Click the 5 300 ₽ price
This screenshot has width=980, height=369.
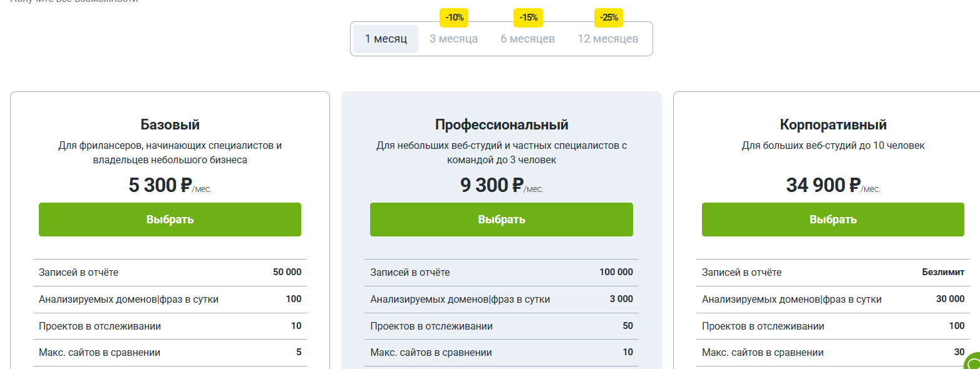point(160,185)
